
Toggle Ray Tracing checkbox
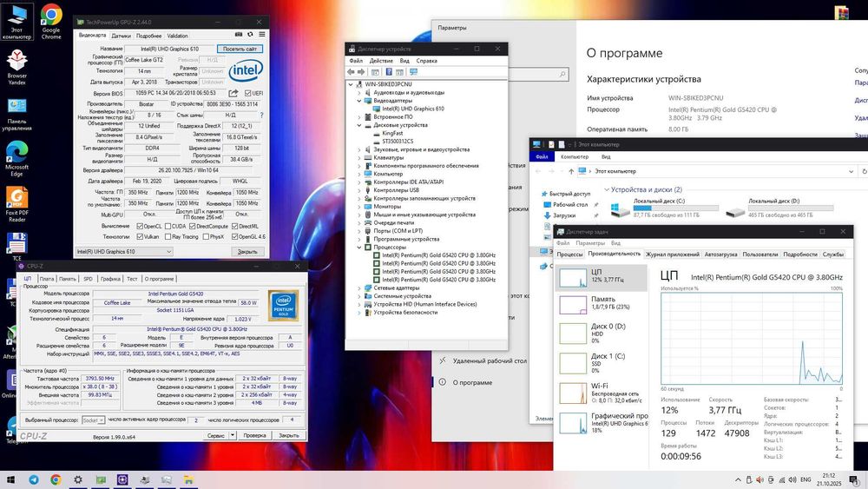click(x=168, y=236)
